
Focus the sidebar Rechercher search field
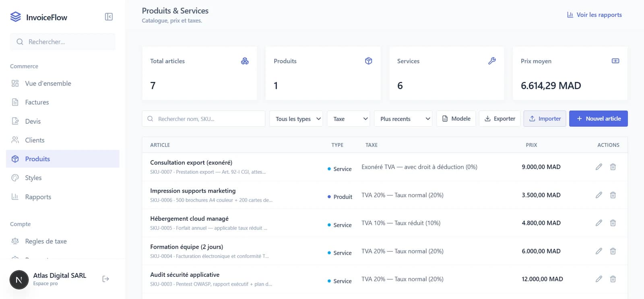pos(63,42)
